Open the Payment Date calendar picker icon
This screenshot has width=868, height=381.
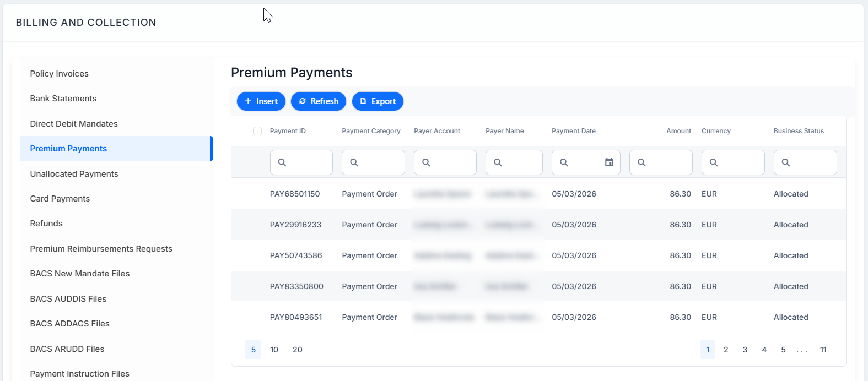click(x=609, y=162)
